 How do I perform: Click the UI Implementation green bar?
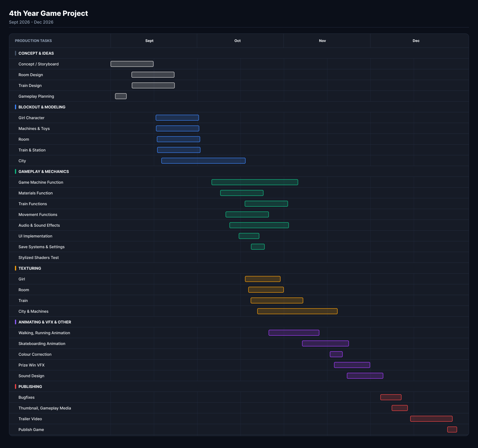tap(249, 236)
